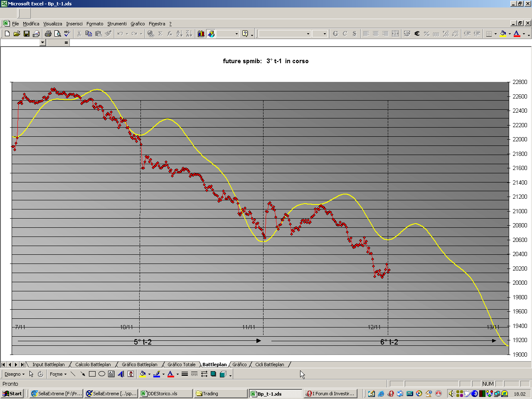Select the Arrow drawing tool

[83, 374]
